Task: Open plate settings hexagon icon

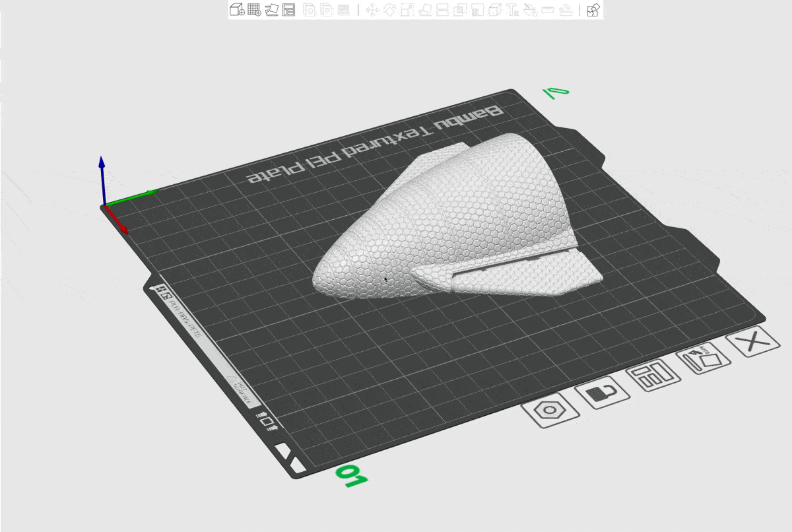Action: (x=549, y=410)
